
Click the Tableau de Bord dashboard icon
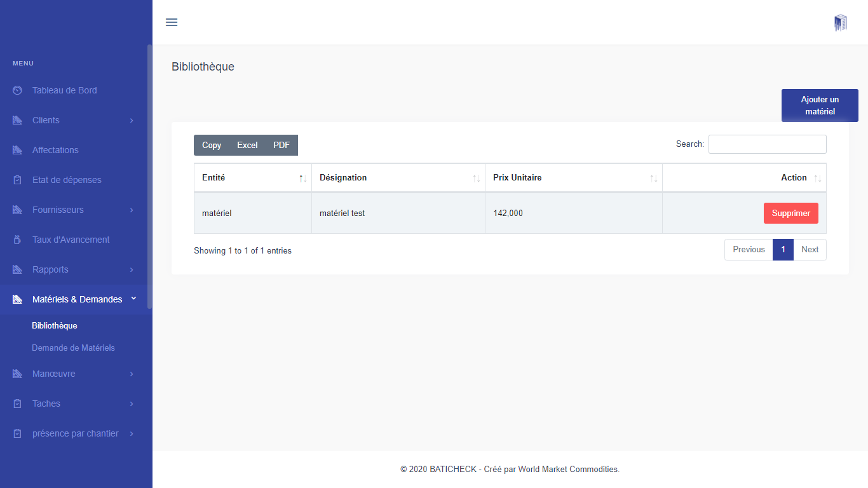point(17,90)
